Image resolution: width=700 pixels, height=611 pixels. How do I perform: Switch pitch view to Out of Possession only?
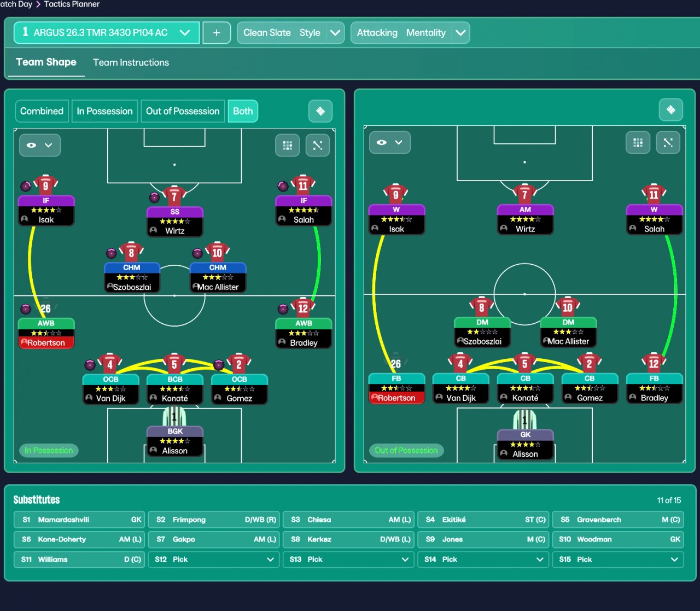(183, 111)
